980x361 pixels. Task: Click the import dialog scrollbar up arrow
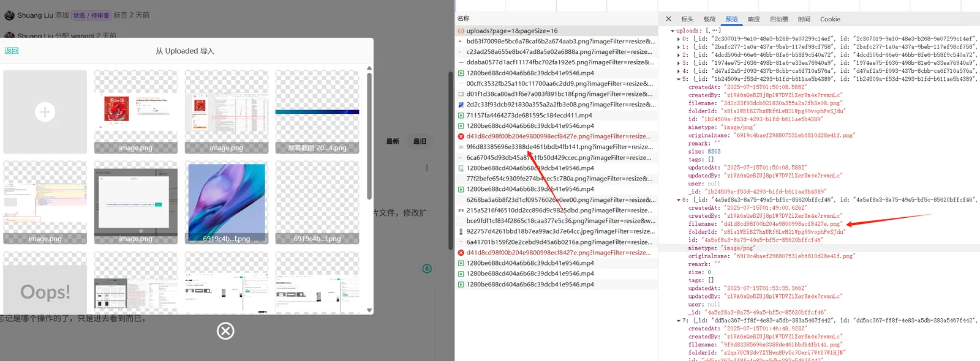tap(369, 68)
